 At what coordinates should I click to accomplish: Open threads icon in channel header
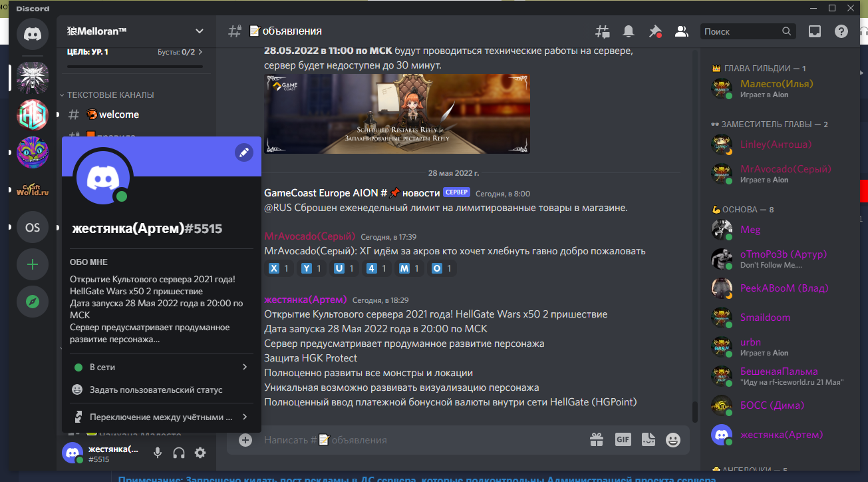point(603,31)
